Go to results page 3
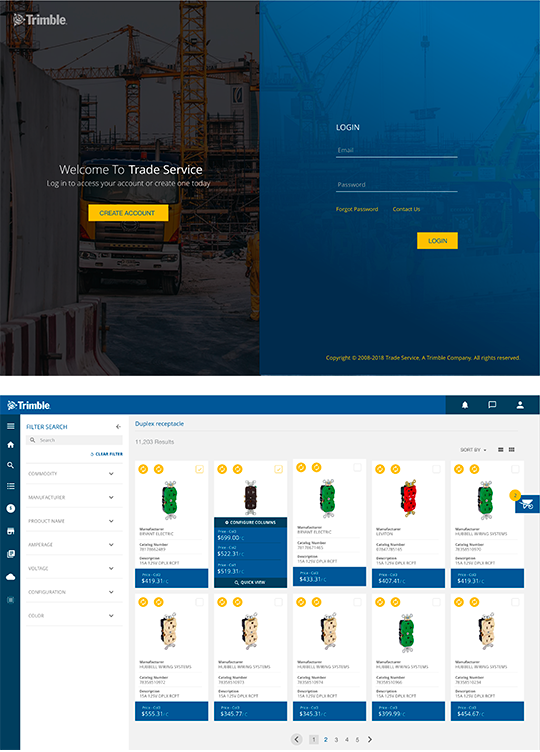Screen dimensions: 540x752 coord(336,740)
